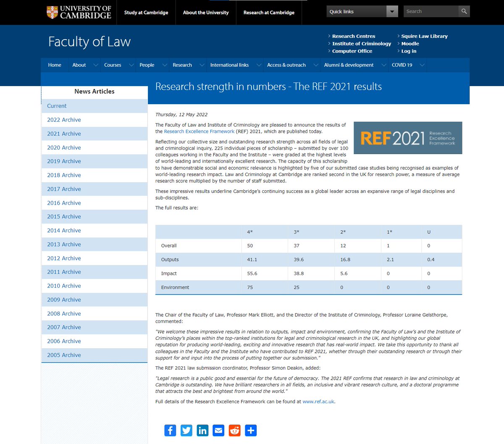The height and width of the screenshot is (444, 504).
Task: Click the Log in link
Action: [409, 51]
